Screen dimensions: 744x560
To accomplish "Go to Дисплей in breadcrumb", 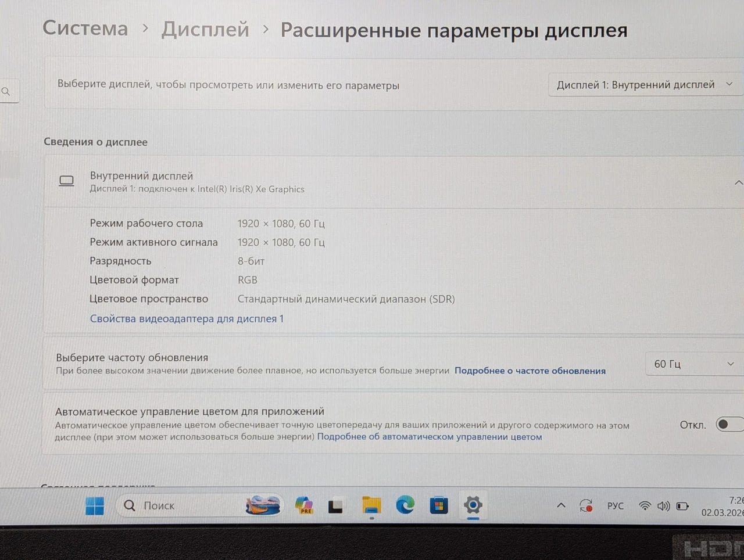I will [x=205, y=29].
